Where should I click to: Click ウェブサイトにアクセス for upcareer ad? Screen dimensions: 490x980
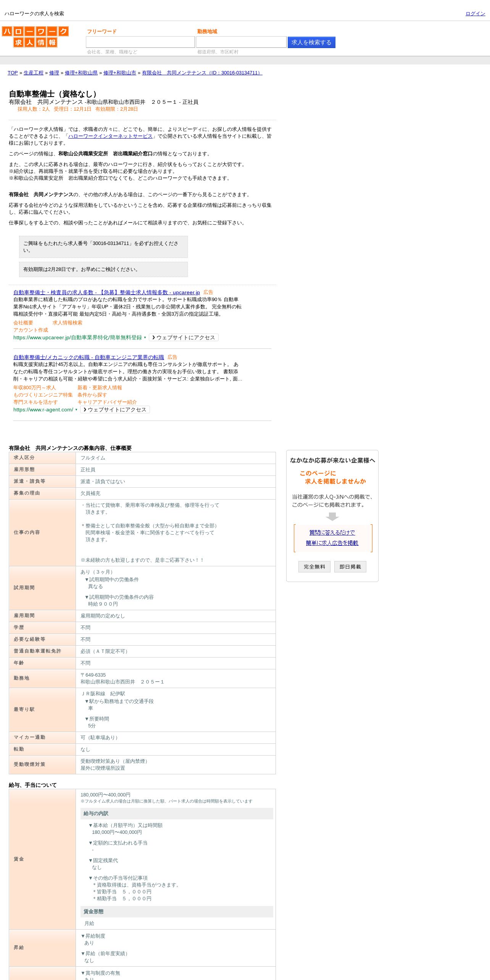click(184, 337)
